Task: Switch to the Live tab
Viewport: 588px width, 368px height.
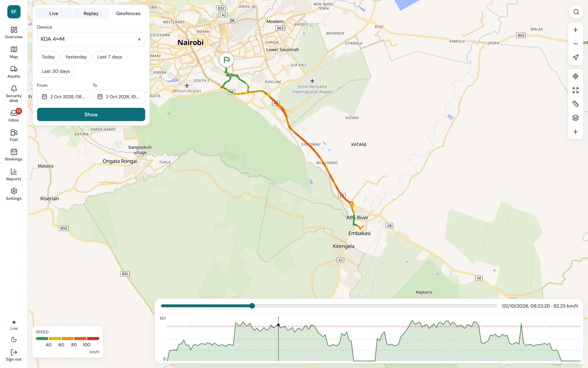Action: (54, 14)
